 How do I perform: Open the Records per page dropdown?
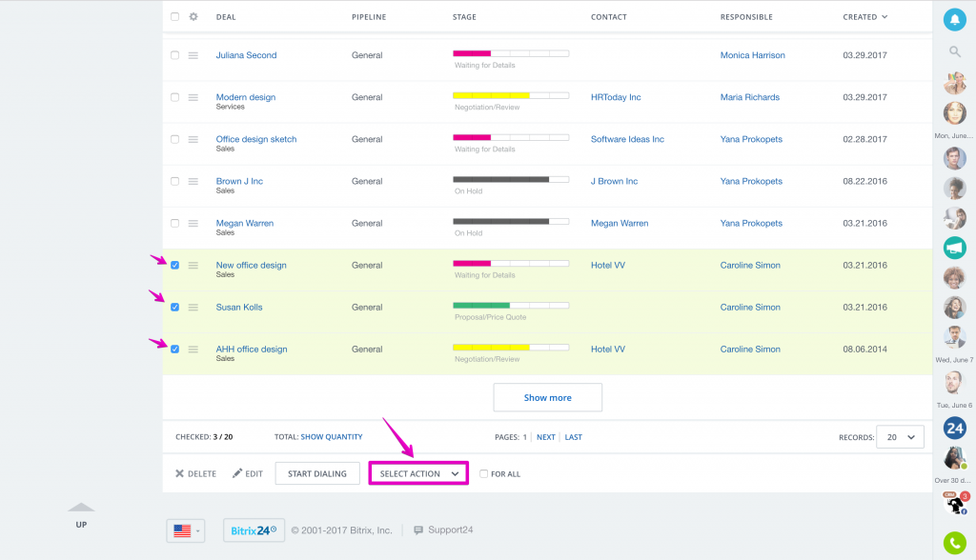coord(900,437)
